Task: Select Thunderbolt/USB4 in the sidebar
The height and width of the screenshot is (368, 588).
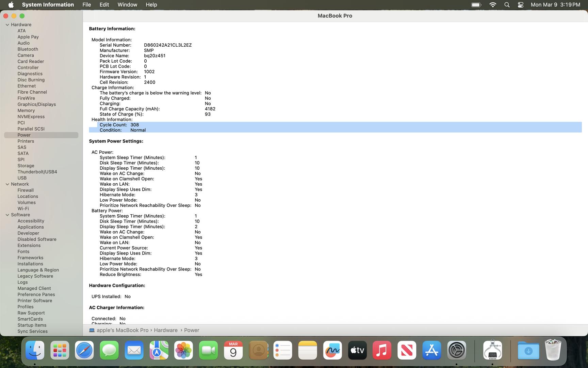Action: coord(37,172)
